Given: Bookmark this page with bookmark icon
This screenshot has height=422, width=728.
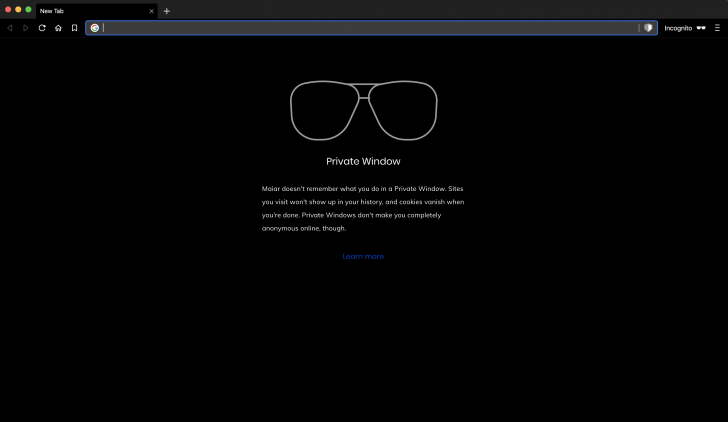Looking at the screenshot, I should [x=74, y=28].
